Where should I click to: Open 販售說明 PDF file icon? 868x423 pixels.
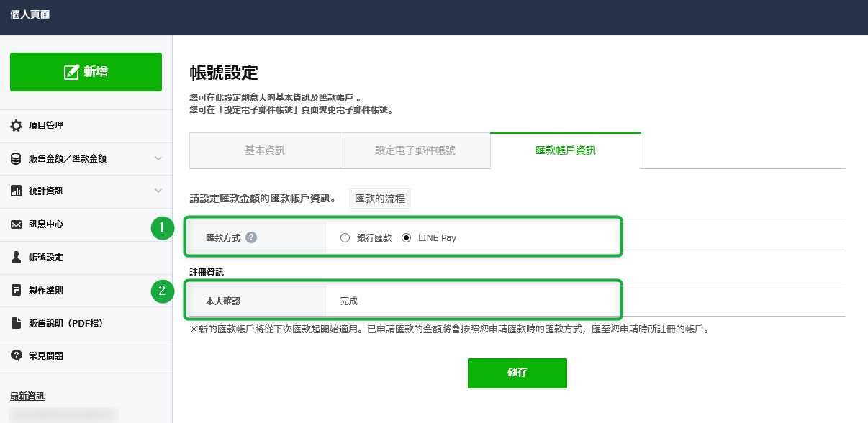(x=16, y=323)
